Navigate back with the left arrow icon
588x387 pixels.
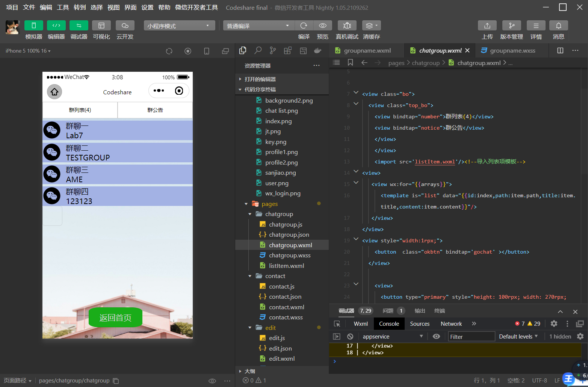click(x=364, y=62)
